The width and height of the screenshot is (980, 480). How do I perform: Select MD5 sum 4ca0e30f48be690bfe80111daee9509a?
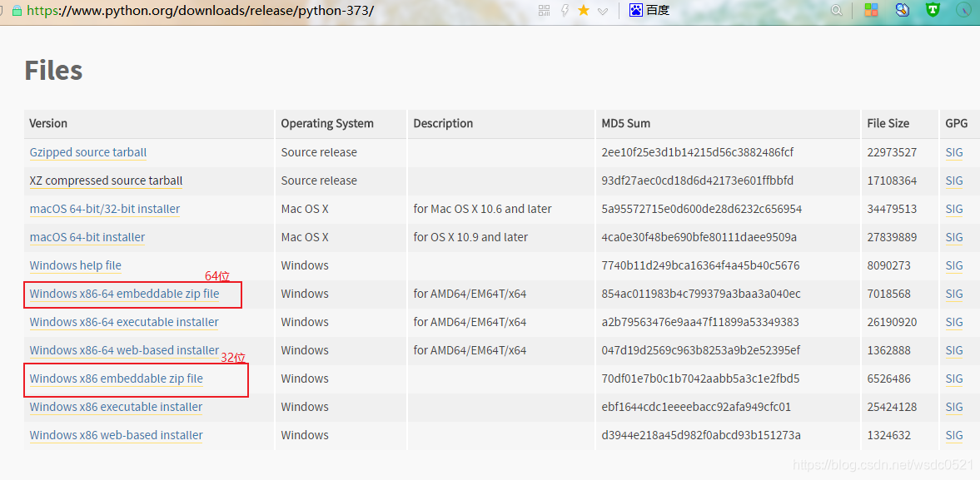(699, 237)
